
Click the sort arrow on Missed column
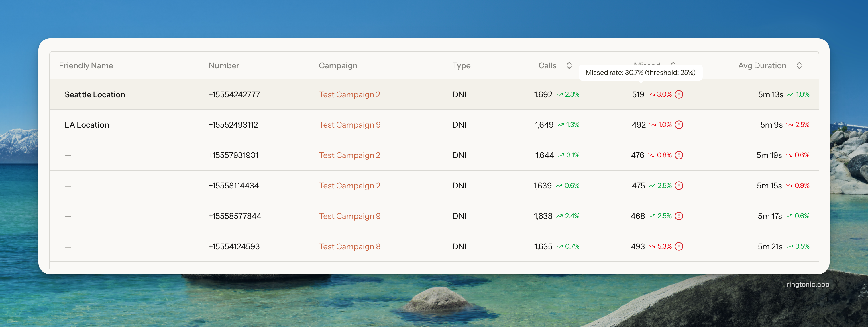coord(673,63)
